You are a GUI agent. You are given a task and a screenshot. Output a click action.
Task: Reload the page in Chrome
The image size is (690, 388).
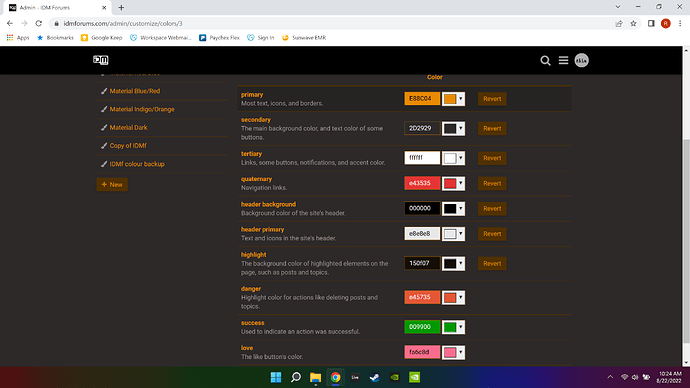39,23
